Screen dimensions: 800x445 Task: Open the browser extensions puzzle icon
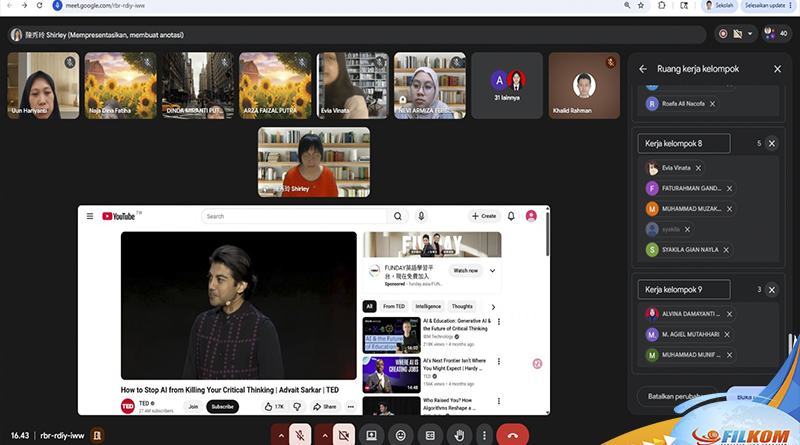[x=662, y=5]
